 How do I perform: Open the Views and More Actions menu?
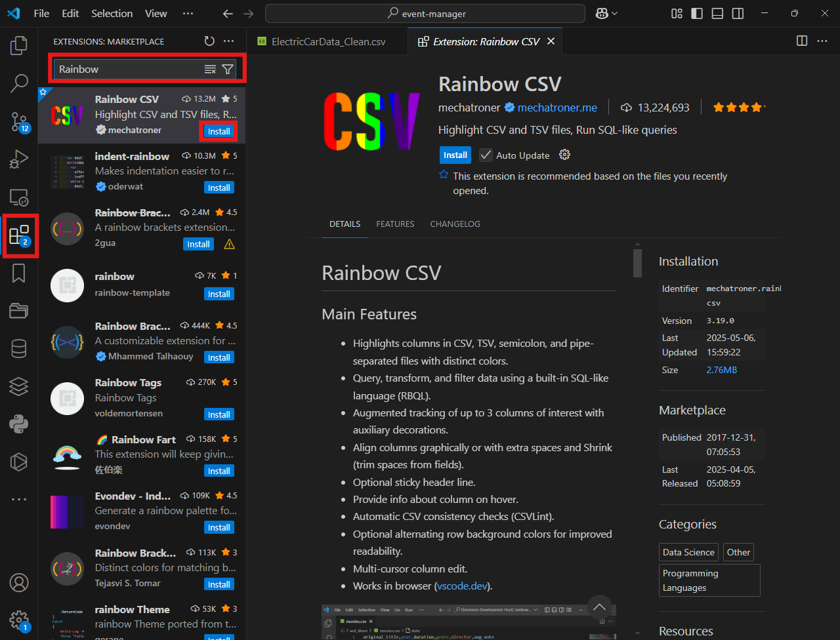tap(228, 41)
